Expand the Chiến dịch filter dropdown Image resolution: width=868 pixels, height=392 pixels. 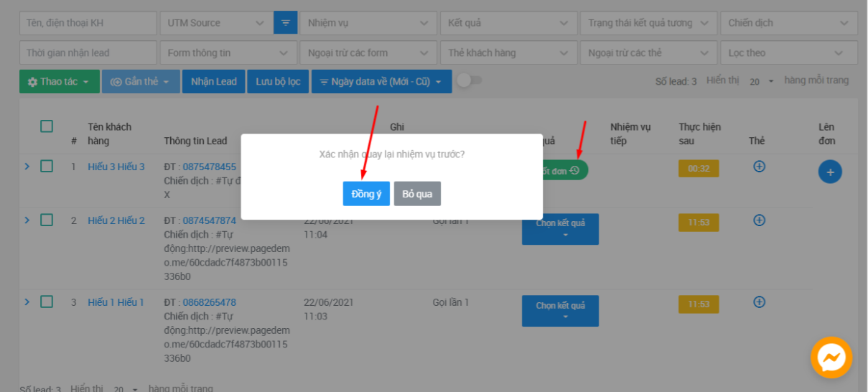pyautogui.click(x=788, y=23)
